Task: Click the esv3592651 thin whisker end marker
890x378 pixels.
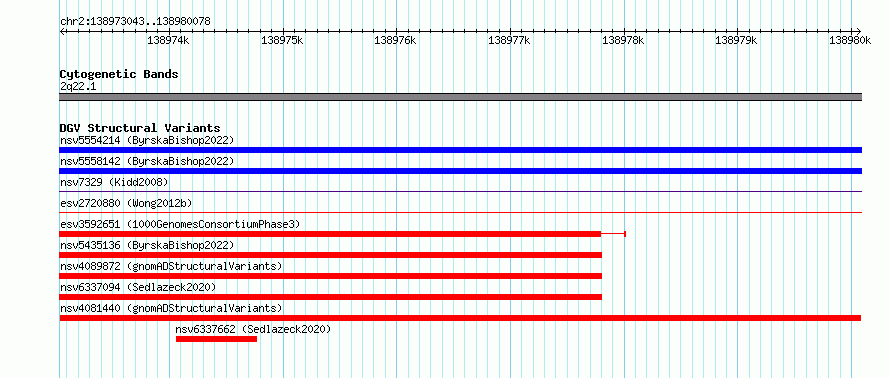Action: [625, 234]
